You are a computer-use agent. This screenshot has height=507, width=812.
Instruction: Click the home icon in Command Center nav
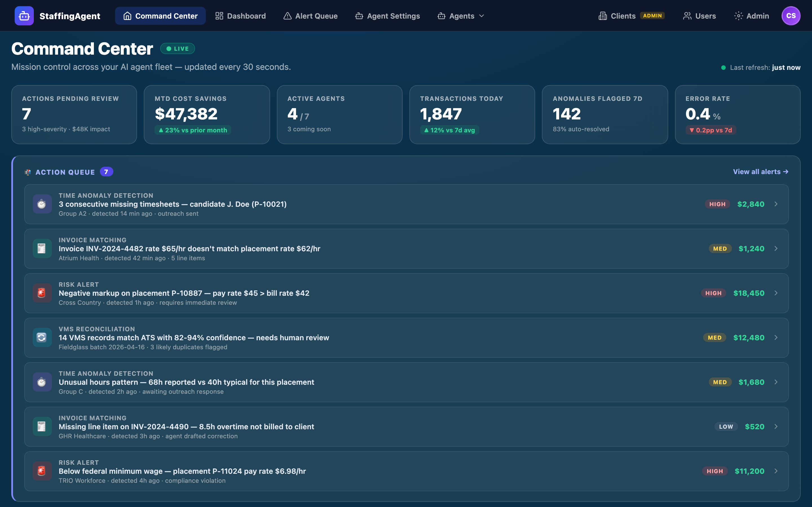pos(127,15)
